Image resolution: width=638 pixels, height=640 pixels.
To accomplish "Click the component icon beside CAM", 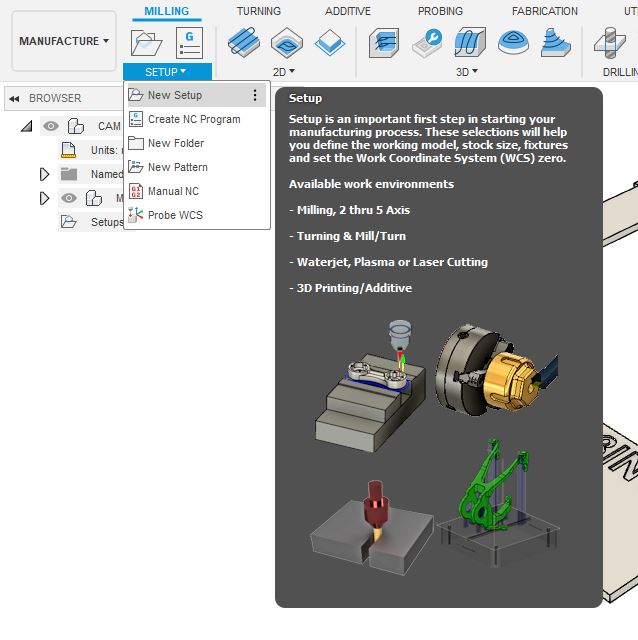I will (76, 126).
